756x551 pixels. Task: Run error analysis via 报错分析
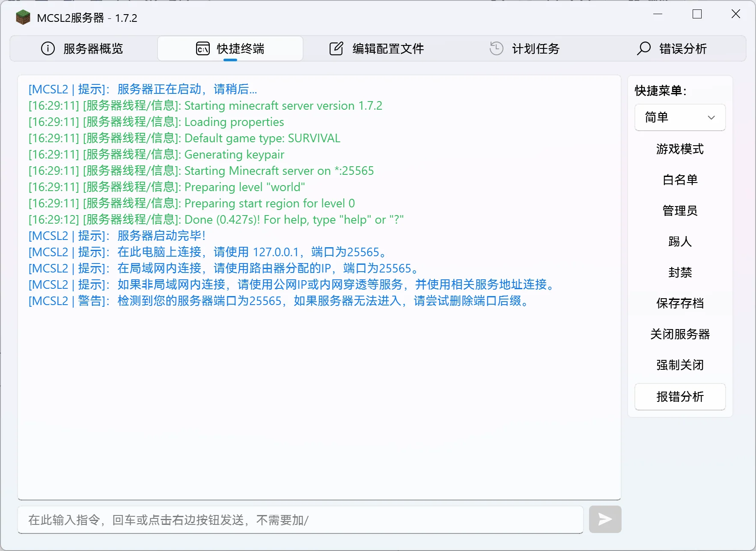click(679, 397)
